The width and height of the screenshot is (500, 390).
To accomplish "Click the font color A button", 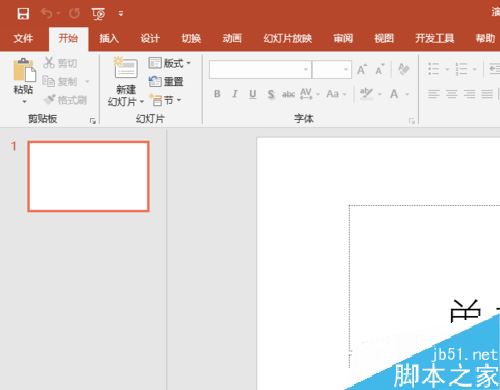I will [x=394, y=94].
